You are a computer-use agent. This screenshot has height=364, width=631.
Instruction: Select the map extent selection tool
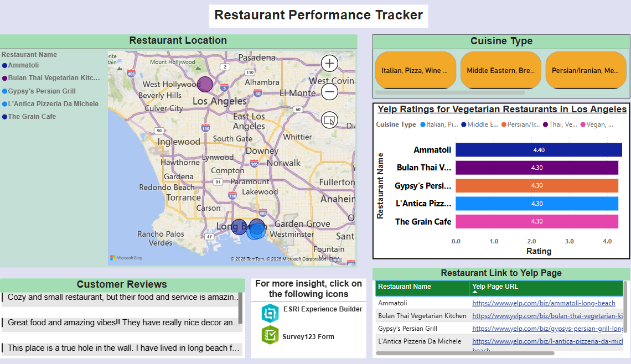tap(329, 120)
